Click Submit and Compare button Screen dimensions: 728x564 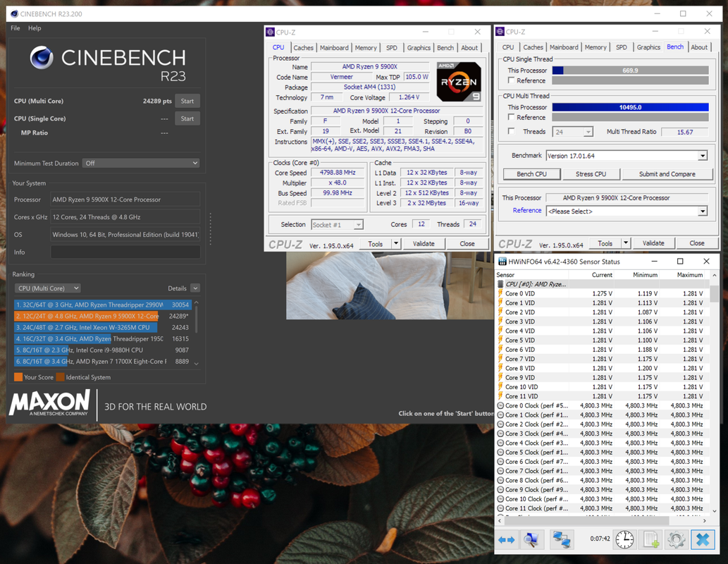[667, 173]
